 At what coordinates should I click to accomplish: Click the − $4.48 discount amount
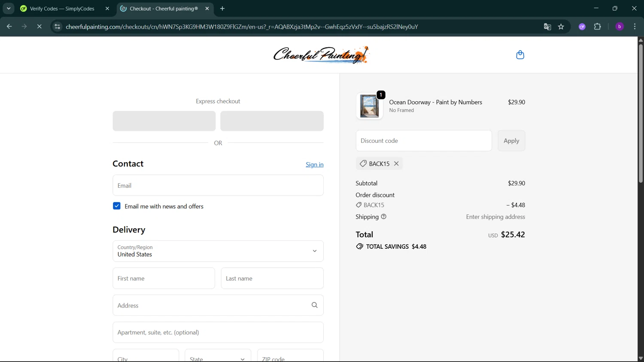pos(515,205)
